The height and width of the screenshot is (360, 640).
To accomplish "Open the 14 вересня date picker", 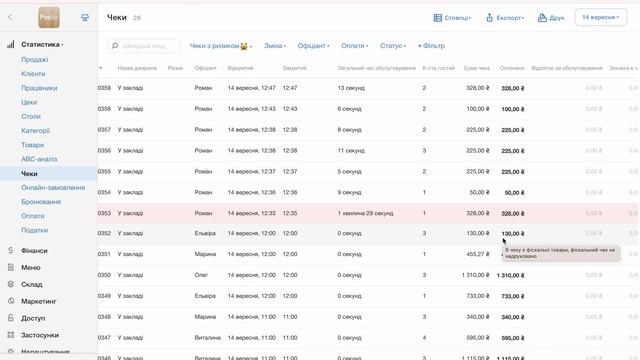I will coord(601,17).
